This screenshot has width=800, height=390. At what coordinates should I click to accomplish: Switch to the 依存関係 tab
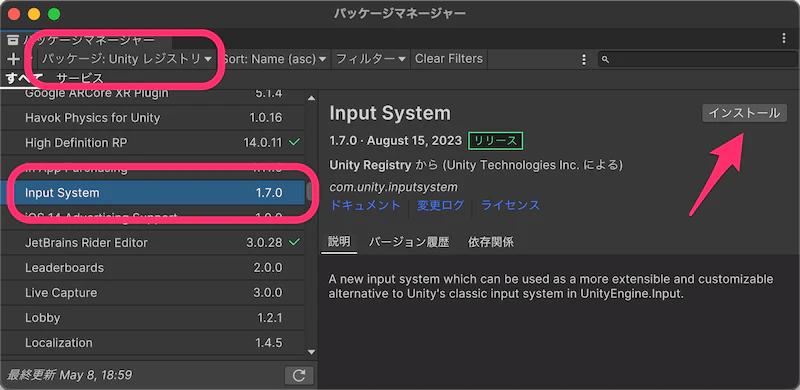(491, 242)
